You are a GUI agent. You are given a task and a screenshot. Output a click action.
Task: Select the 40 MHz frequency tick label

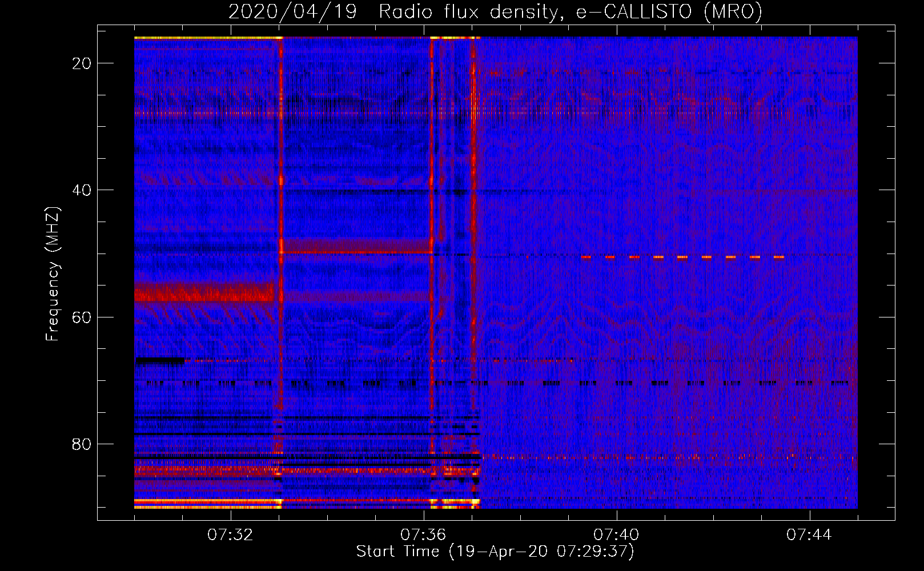click(x=82, y=190)
